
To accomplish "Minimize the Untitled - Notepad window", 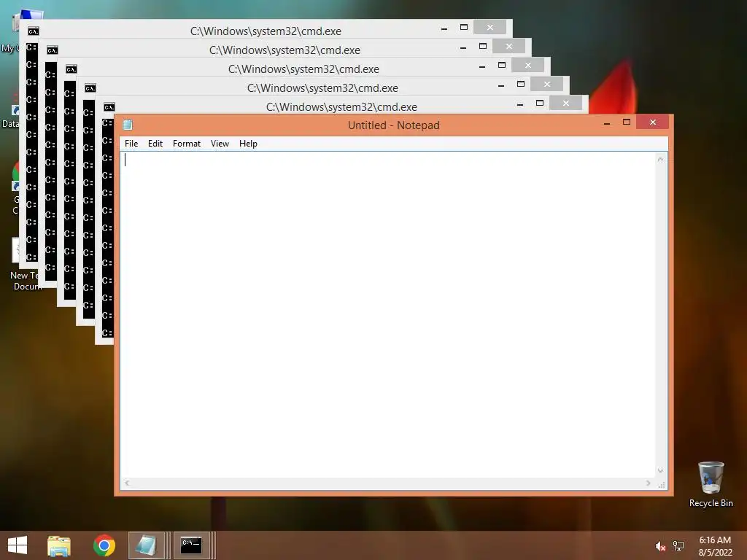I will click(x=607, y=122).
